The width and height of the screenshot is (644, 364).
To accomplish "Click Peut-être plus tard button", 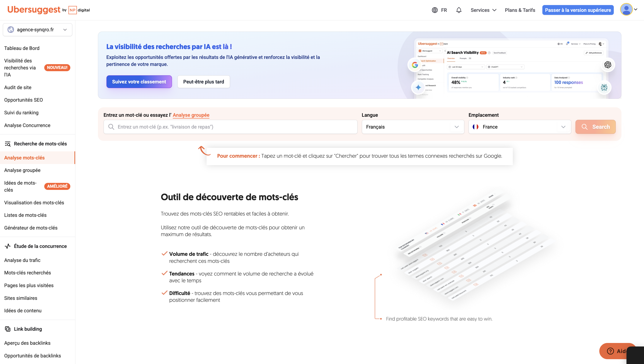I will point(203,82).
